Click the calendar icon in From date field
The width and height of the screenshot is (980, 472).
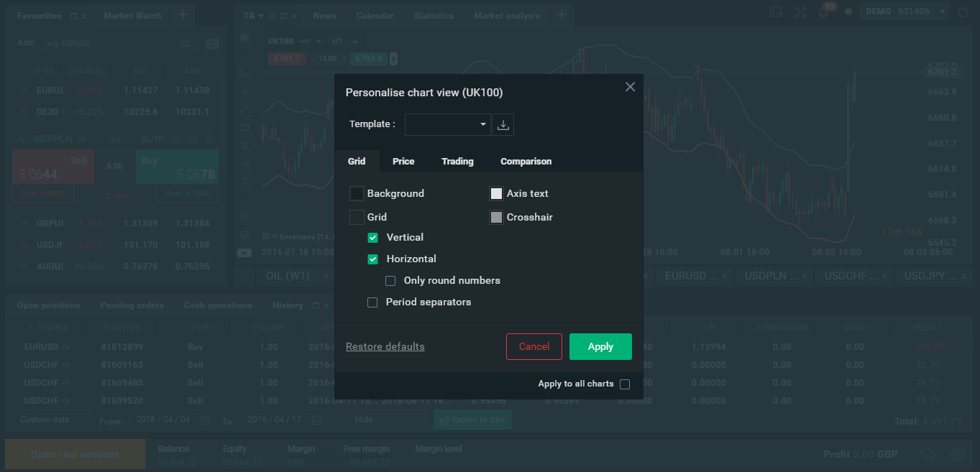206,420
